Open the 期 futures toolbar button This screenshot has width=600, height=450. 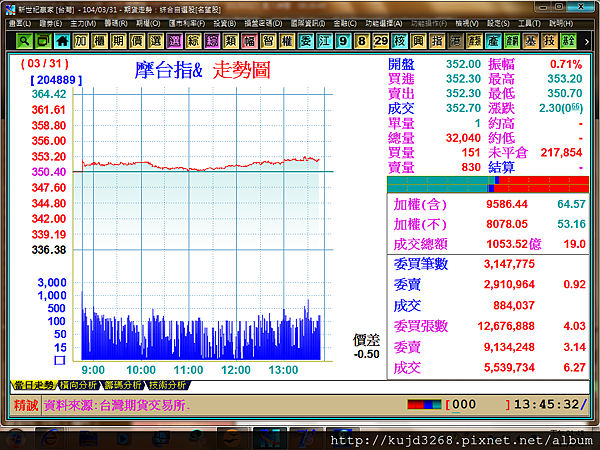coord(118,41)
